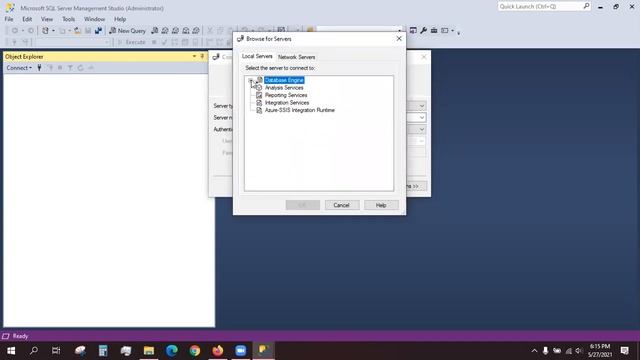Open the File menu

[x=9, y=19]
